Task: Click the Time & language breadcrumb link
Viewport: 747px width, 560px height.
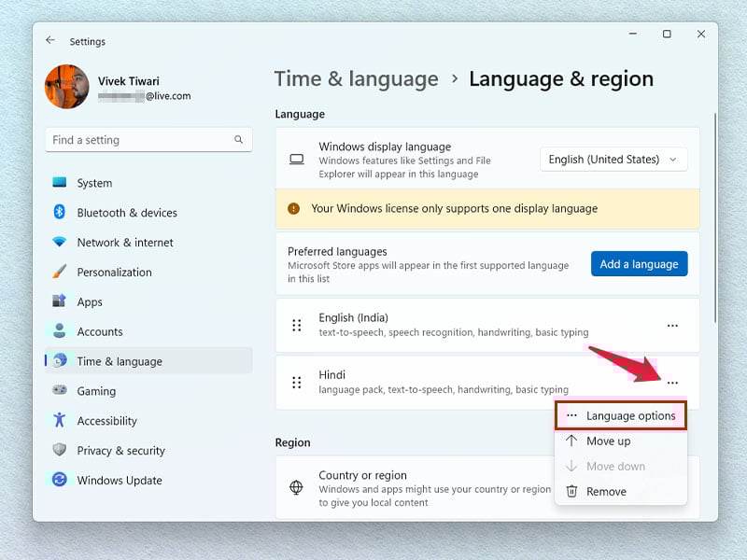Action: click(357, 79)
